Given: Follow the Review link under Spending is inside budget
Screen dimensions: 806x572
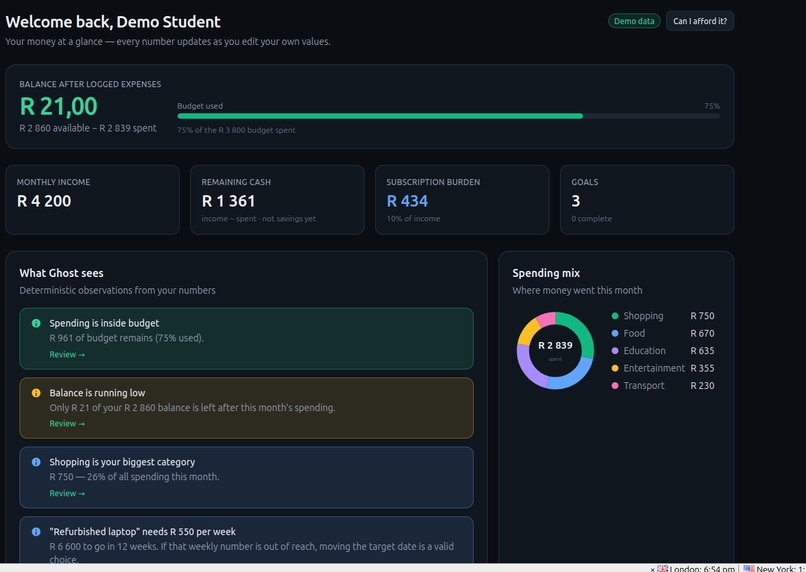Looking at the screenshot, I should (67, 355).
